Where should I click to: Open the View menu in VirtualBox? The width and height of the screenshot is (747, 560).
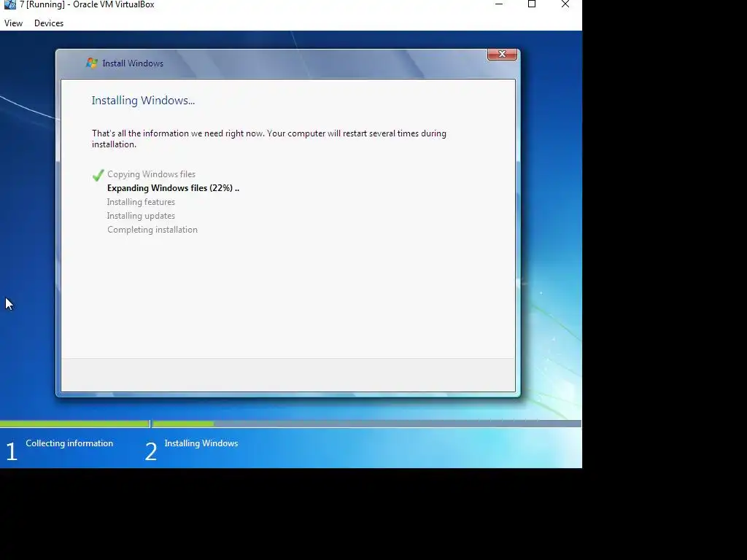pyautogui.click(x=13, y=23)
